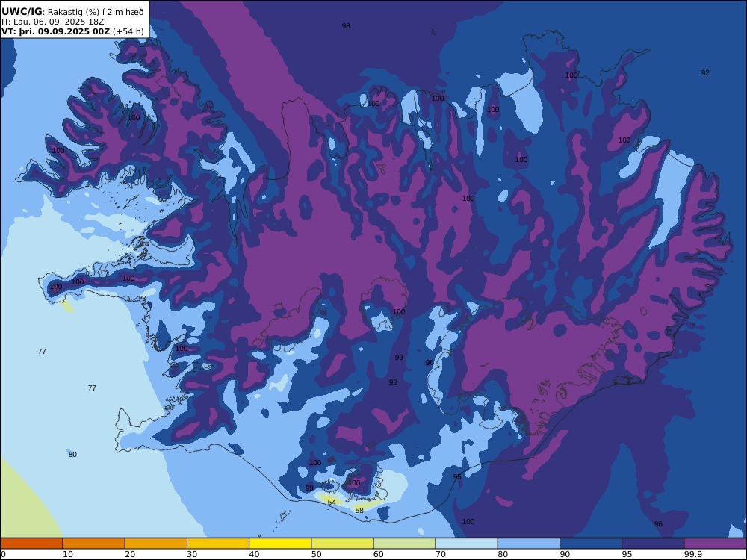Pick the pale green 60–70 legend swatch
The image size is (747, 560).
coord(404,544)
